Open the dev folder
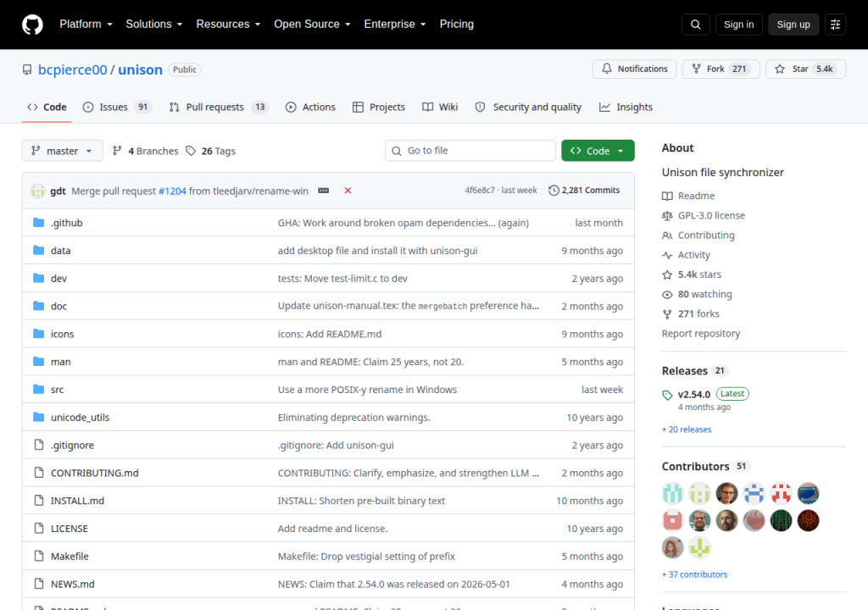The height and width of the screenshot is (610, 868). point(58,278)
